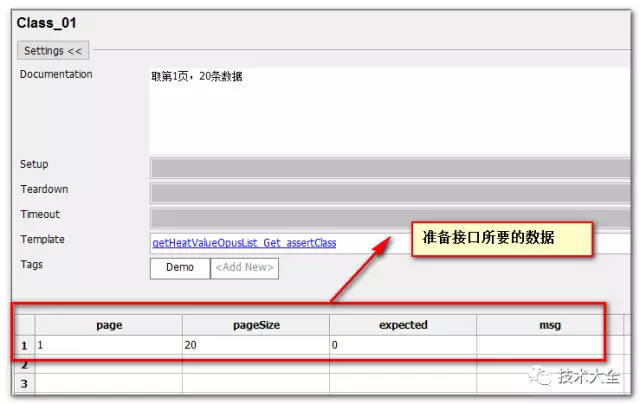Select the page column header
Image resolution: width=640 pixels, height=404 pixels.
click(109, 325)
